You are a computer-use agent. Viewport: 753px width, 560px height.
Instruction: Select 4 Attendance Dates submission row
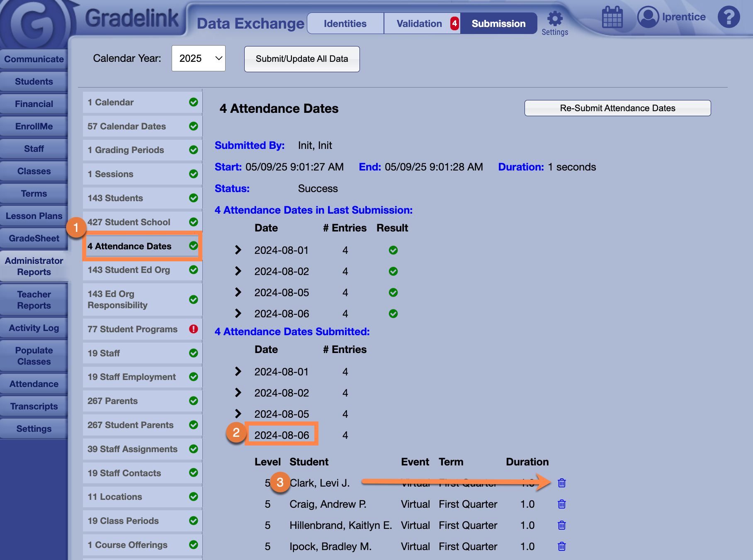tap(142, 246)
